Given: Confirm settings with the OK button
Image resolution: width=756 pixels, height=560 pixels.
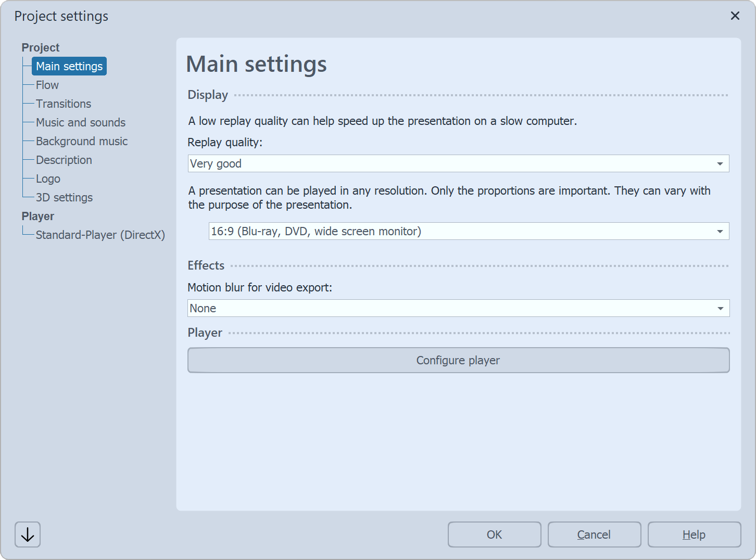Looking at the screenshot, I should [x=494, y=534].
